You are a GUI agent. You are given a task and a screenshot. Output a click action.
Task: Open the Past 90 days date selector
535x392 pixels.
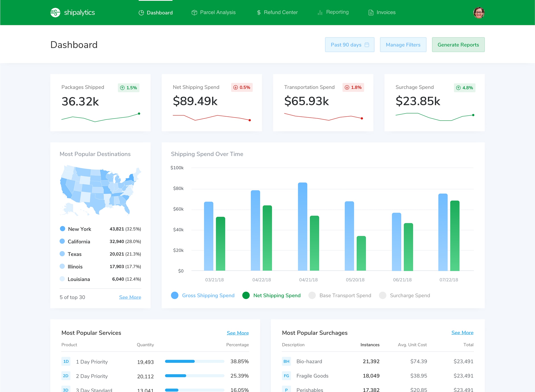pyautogui.click(x=350, y=45)
